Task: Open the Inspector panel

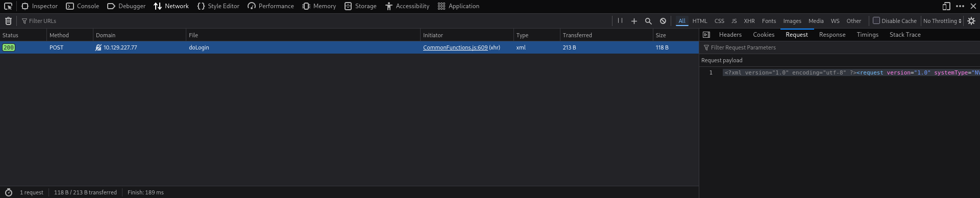Action: click(39, 6)
